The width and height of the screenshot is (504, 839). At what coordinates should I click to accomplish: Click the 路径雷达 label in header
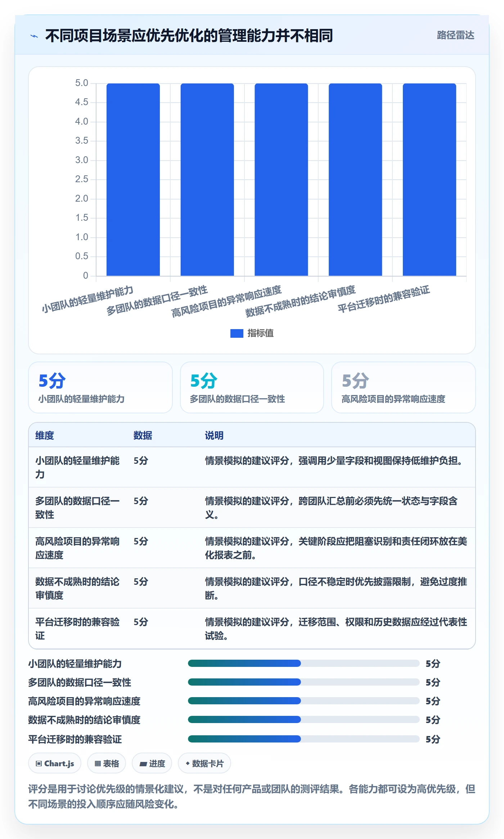pos(455,35)
